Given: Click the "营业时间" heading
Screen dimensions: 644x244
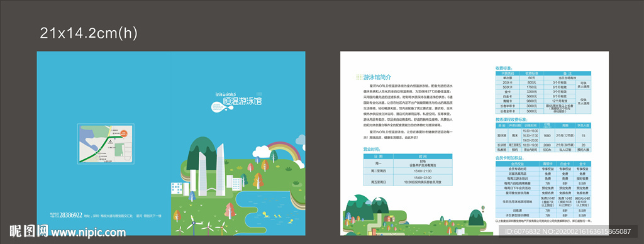Looking at the screenshot, I should (x=372, y=150).
